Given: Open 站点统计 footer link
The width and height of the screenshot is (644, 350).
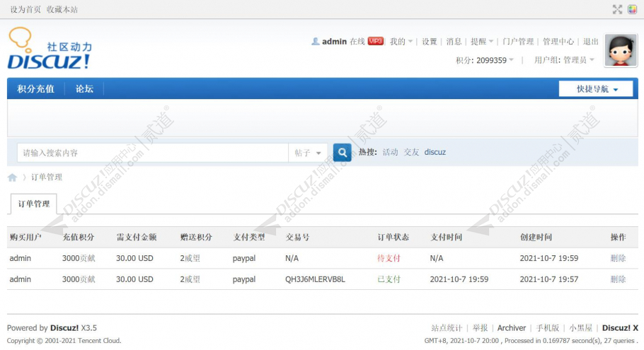Looking at the screenshot, I should coord(447,328).
